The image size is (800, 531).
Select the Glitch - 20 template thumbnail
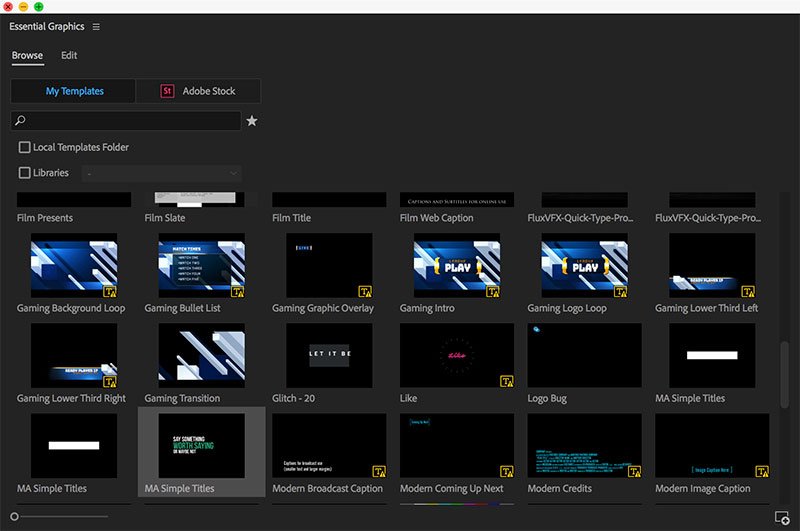point(329,356)
